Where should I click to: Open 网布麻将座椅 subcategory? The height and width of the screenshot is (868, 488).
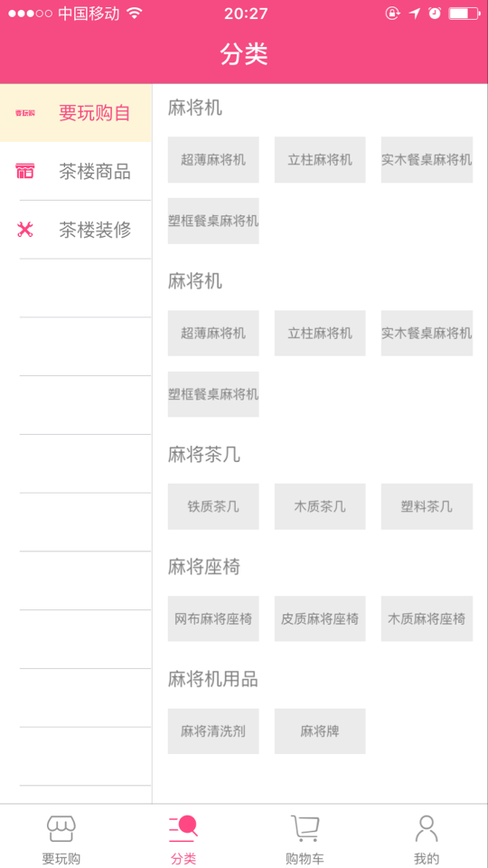(x=213, y=618)
